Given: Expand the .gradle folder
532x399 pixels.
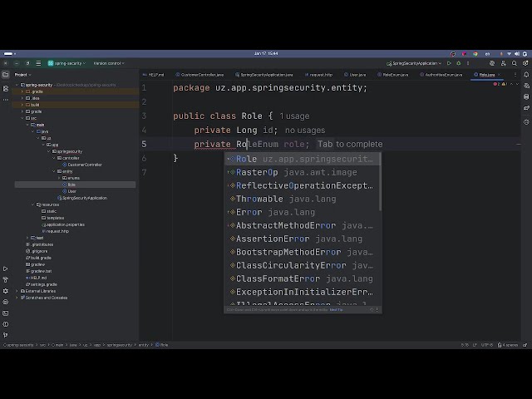Looking at the screenshot, I should (x=22, y=91).
